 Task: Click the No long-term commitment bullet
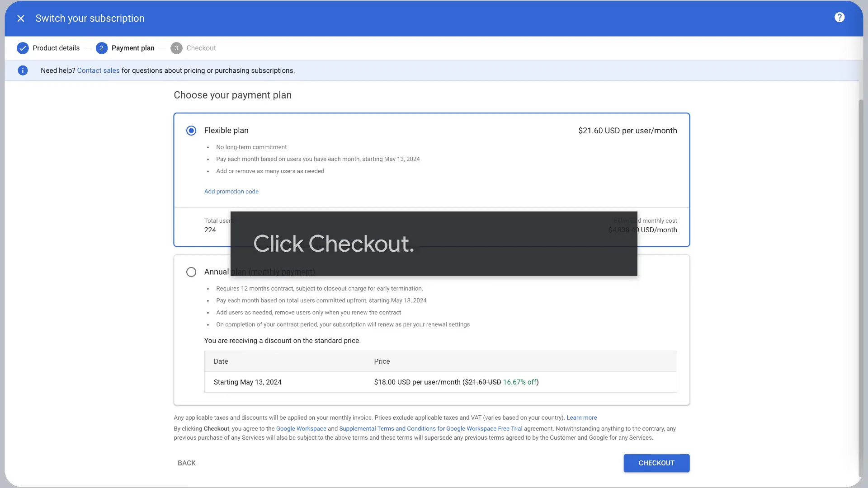[x=251, y=147]
